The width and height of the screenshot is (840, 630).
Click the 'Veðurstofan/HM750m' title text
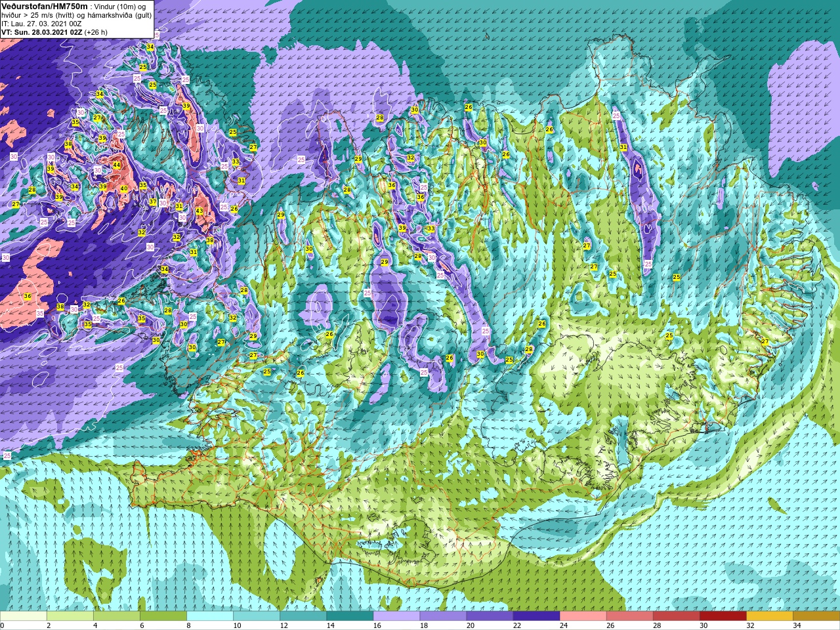pos(44,6)
